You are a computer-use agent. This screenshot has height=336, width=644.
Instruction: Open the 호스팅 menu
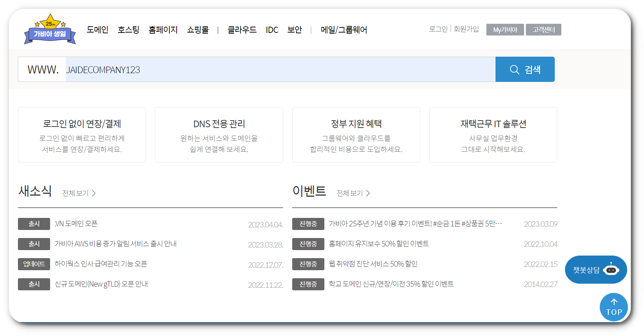click(128, 30)
